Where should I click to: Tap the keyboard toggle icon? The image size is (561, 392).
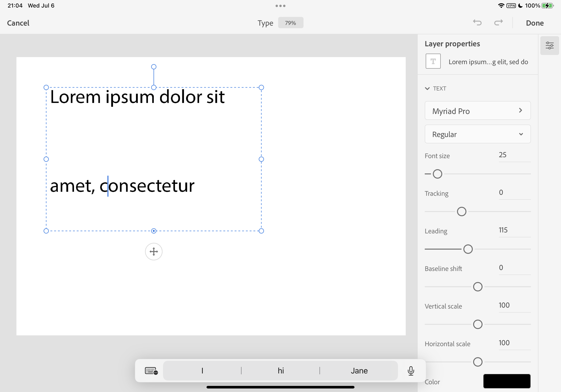coord(151,371)
